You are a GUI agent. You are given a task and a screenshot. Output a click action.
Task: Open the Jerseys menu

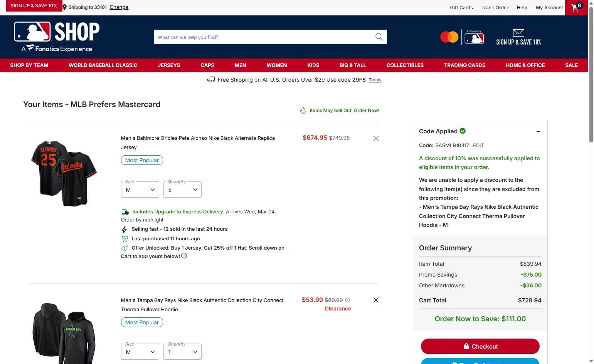pos(169,65)
